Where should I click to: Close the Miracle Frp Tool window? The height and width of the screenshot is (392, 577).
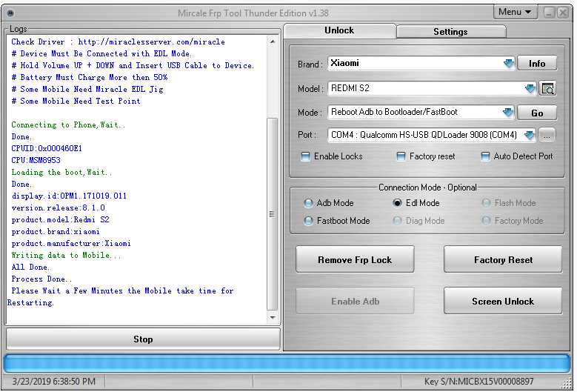click(563, 13)
